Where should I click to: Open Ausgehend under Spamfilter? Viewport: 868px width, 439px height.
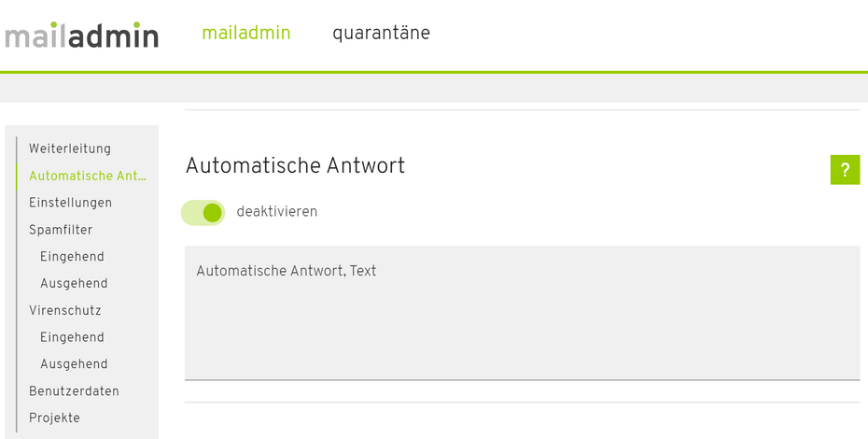74,284
